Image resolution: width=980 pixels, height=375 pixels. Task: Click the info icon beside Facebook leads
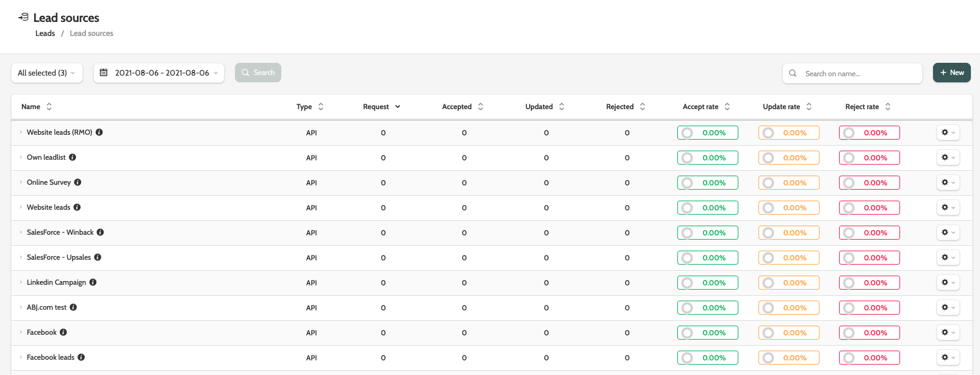(81, 357)
